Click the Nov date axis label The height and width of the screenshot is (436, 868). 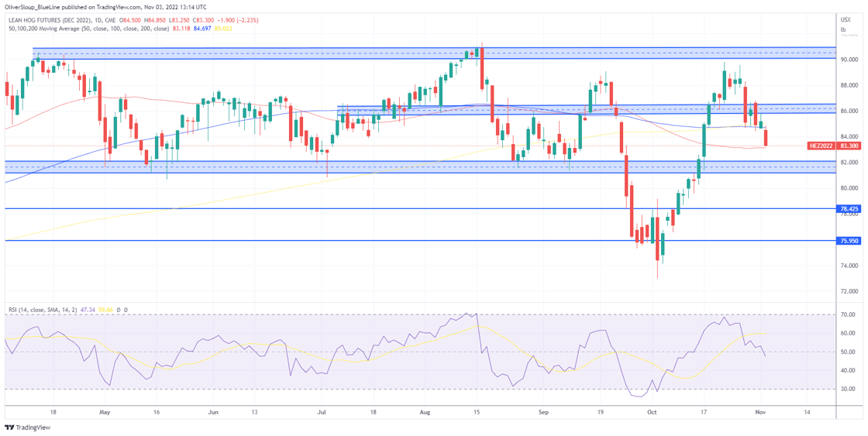[762, 412]
